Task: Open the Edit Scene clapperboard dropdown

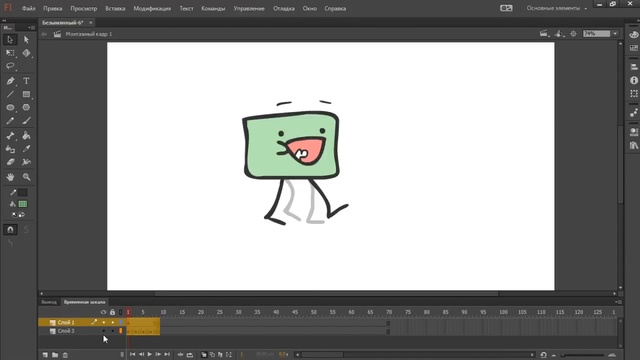Action: pos(544,34)
